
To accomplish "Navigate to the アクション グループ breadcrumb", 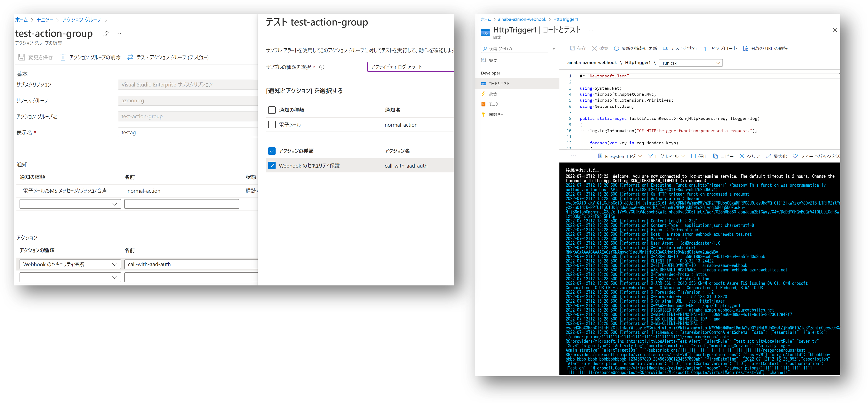I will point(82,20).
